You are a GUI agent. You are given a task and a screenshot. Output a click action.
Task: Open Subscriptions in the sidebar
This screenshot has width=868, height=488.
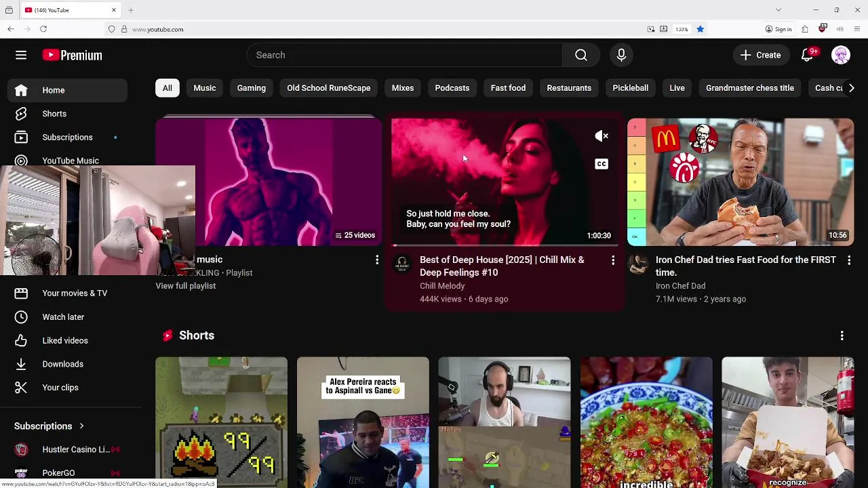click(67, 137)
